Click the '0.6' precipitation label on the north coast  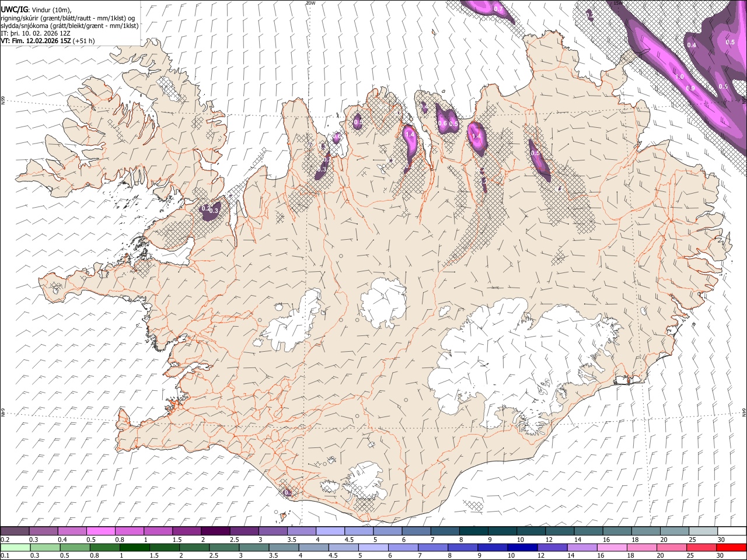tap(442, 123)
